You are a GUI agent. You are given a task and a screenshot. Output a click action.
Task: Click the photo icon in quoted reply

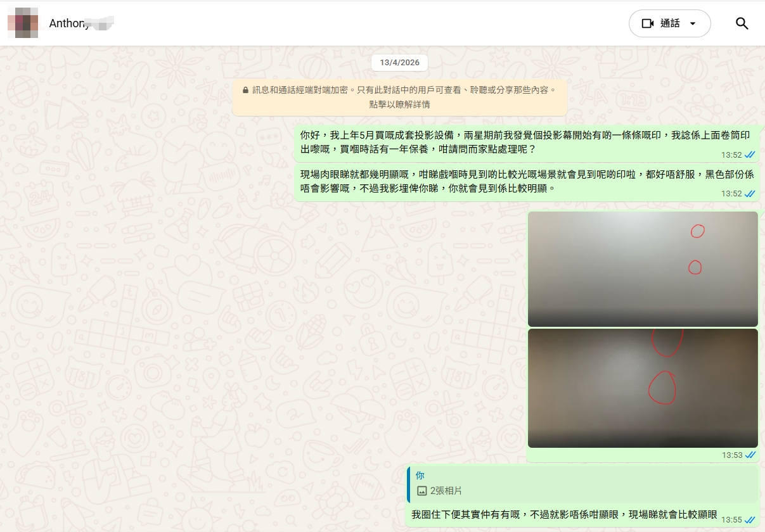[422, 491]
